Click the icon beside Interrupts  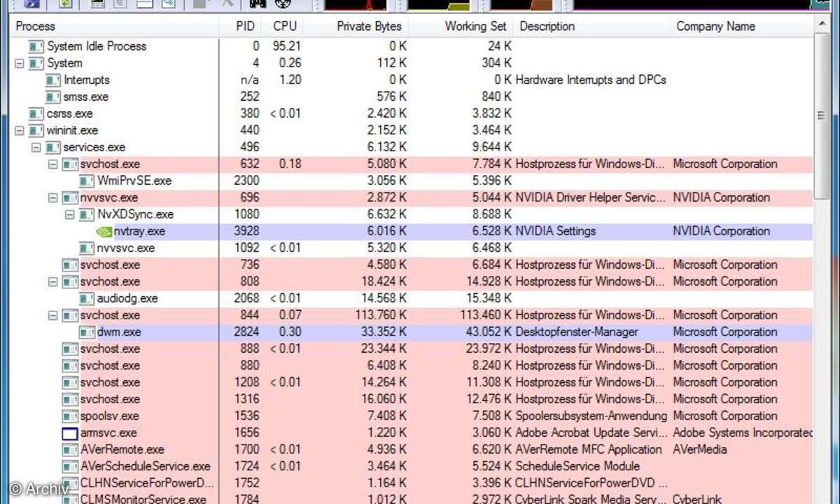point(53,80)
